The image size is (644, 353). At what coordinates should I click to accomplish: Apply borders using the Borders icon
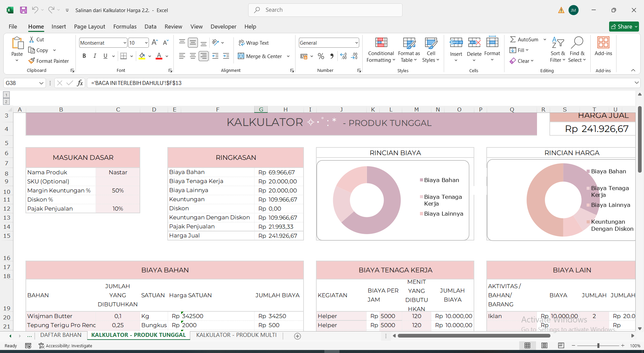click(123, 56)
